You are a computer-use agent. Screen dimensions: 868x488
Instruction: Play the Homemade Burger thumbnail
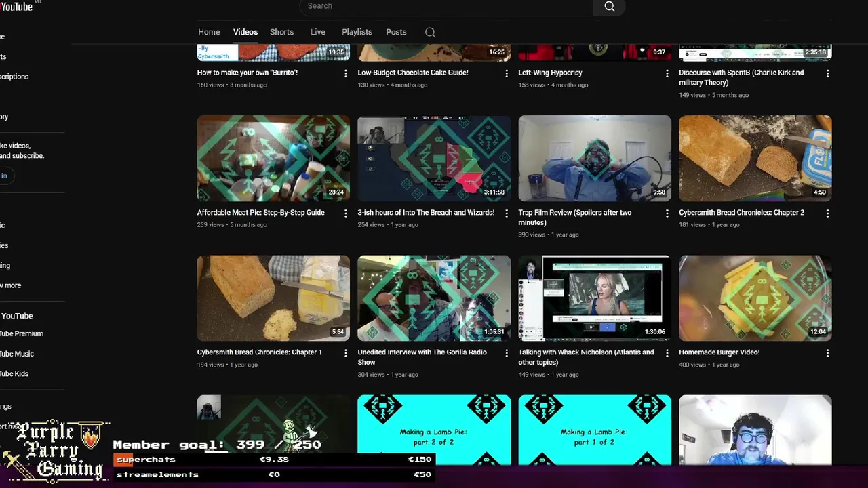755,298
